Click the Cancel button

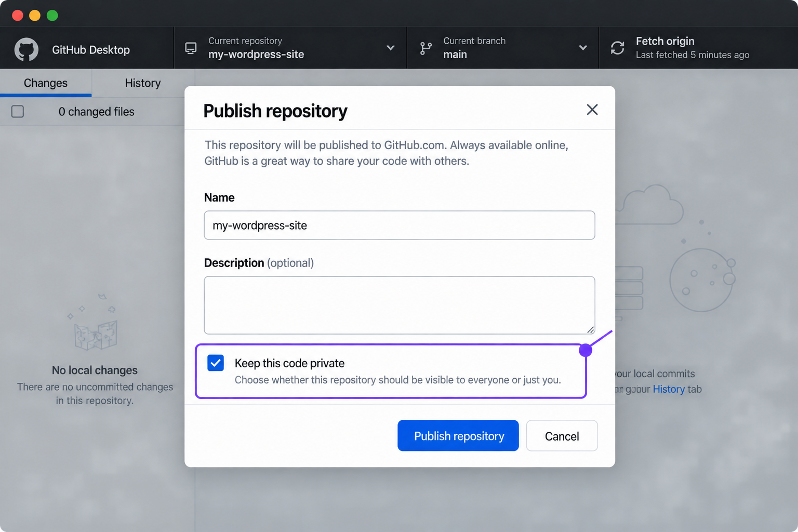(x=562, y=435)
